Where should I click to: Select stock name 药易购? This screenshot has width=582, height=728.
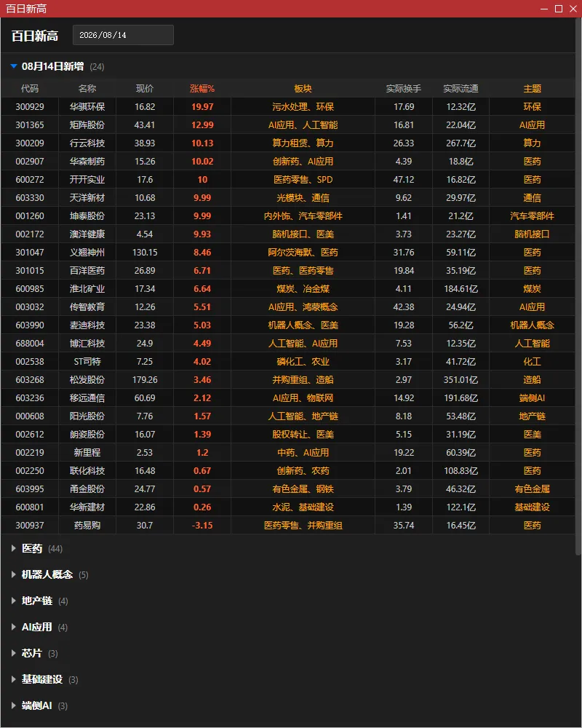pos(87,526)
